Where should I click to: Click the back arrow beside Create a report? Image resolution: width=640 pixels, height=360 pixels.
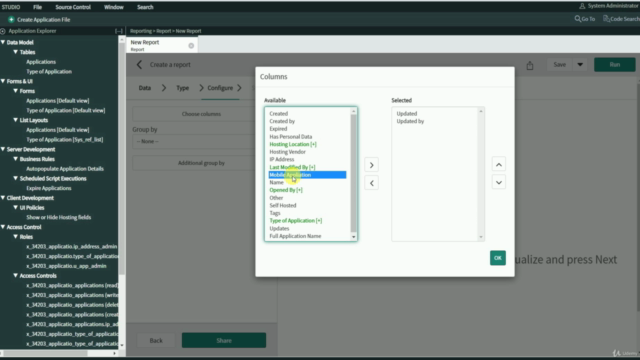click(139, 64)
